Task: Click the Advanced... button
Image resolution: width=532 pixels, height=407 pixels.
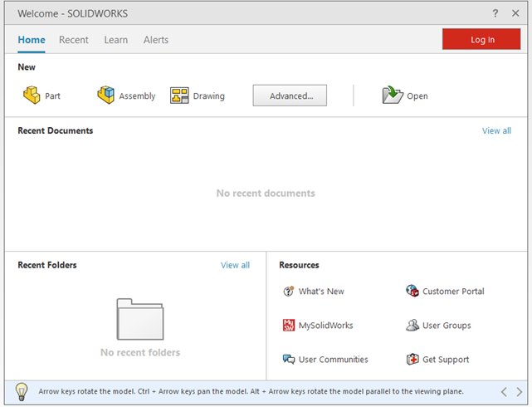Action: (290, 96)
